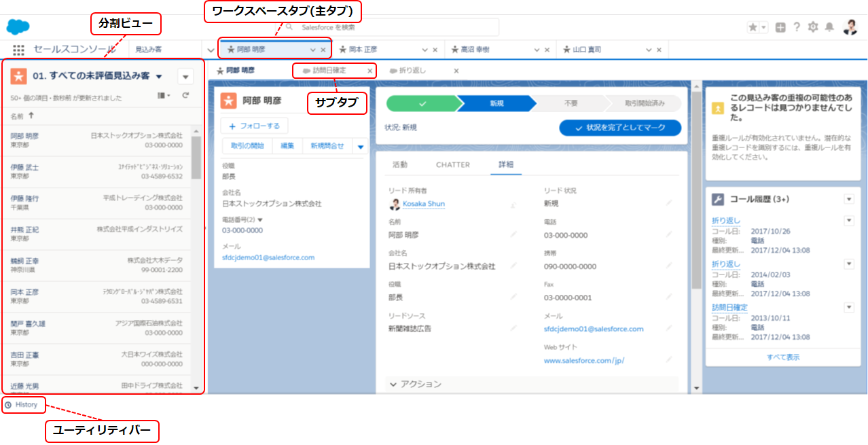Open the App Launcher waffle icon
Viewport: 868px width, 445px height.
(x=18, y=48)
